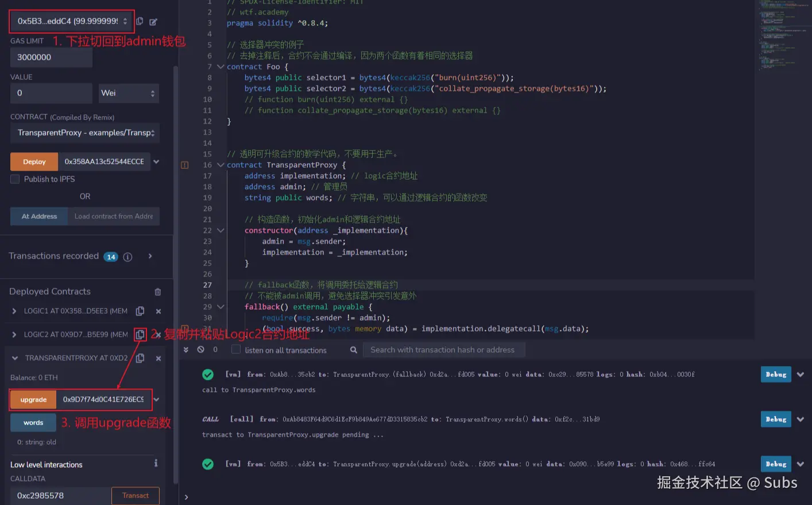812x505 pixels.
Task: Click line number 27 in the editor gutter
Action: point(207,285)
